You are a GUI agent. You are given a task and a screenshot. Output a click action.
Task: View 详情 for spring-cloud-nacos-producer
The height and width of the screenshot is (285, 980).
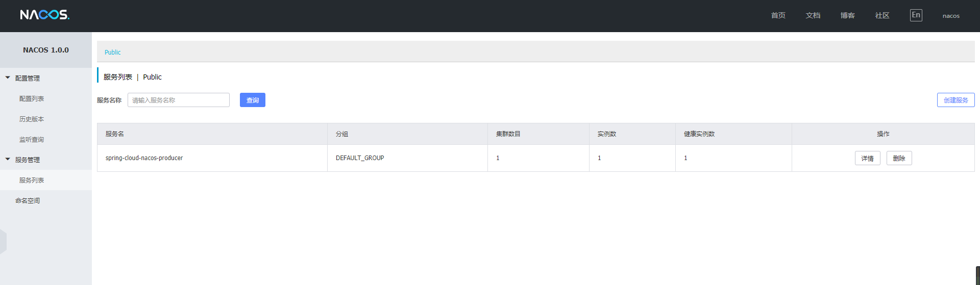[x=867, y=158]
